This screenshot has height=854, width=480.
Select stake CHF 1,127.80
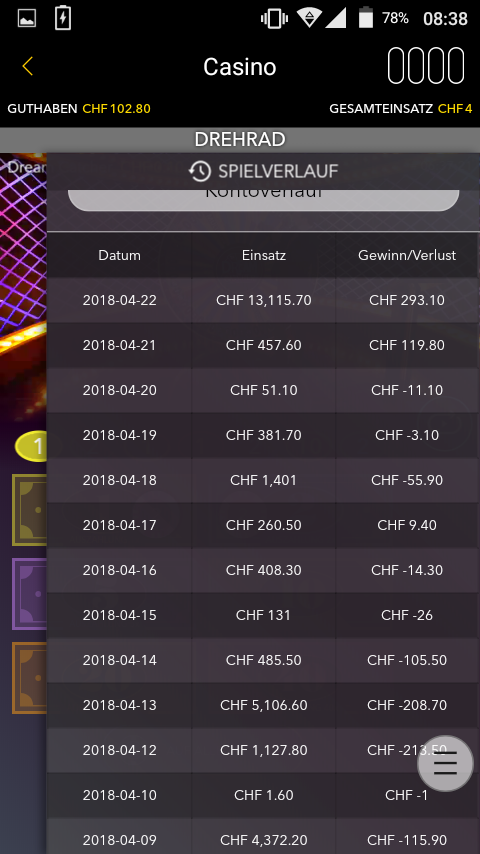tap(264, 750)
